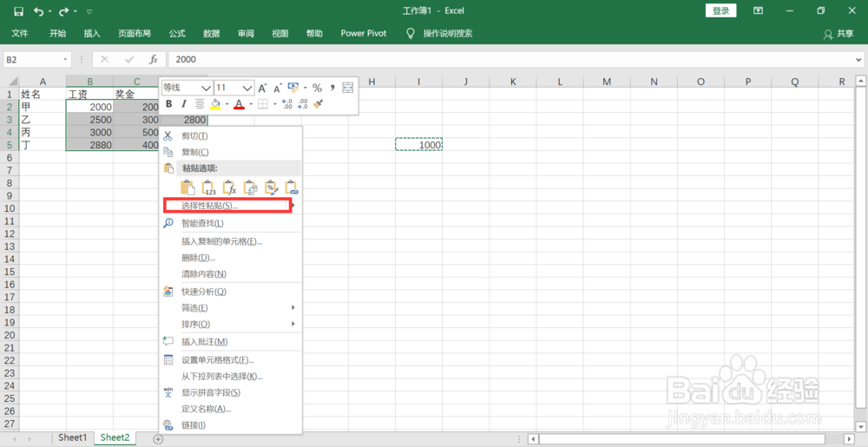The width and height of the screenshot is (868, 447).
Task: Apply comma style
Action: 332,88
